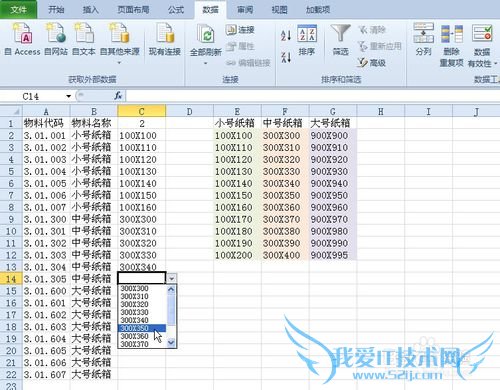Open the 排序 sort dialog
This screenshot has width=500, height=390.
tap(307, 40)
